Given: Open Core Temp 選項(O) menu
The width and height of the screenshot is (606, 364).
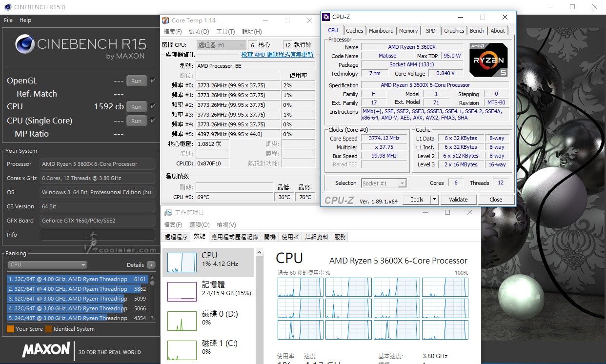Looking at the screenshot, I should 199,32.
